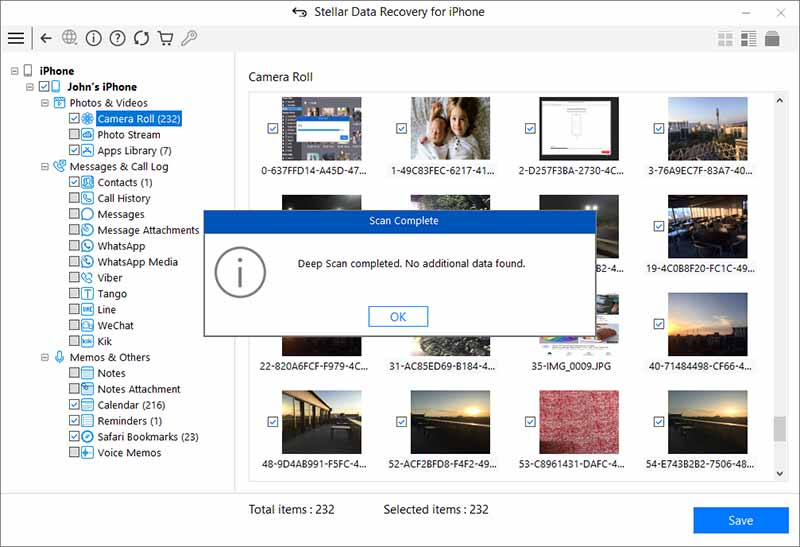The image size is (800, 547).
Task: Click the blue Save button
Action: 741,520
